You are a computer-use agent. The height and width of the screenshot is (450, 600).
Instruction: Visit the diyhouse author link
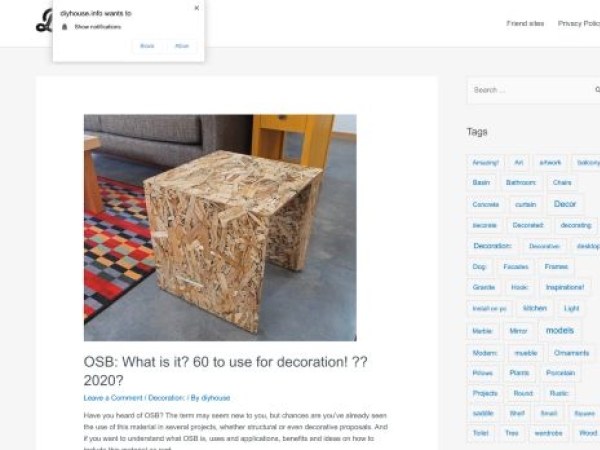click(216, 397)
